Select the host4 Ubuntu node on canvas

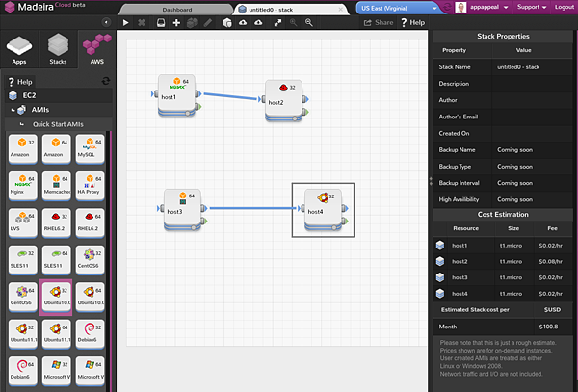[x=323, y=210]
